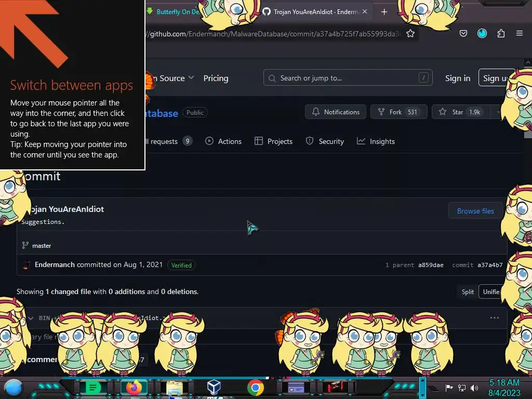Click the blue taskbar overflow arrow strip
Image resolution: width=532 pixels, height=399 pixels.
[x=422, y=388]
